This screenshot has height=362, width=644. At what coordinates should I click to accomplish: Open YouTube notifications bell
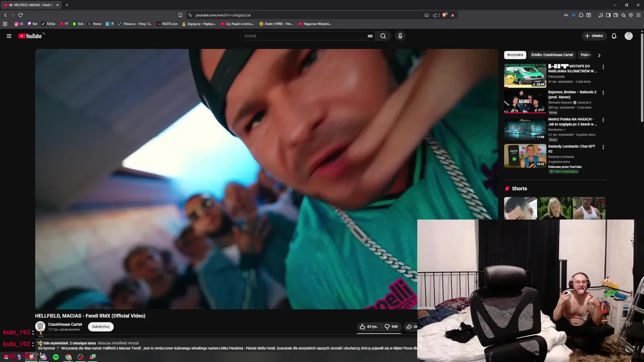pos(614,36)
